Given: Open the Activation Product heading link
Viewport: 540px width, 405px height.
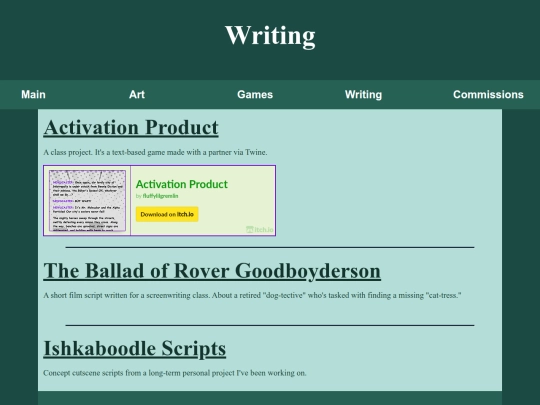Looking at the screenshot, I should 131,128.
